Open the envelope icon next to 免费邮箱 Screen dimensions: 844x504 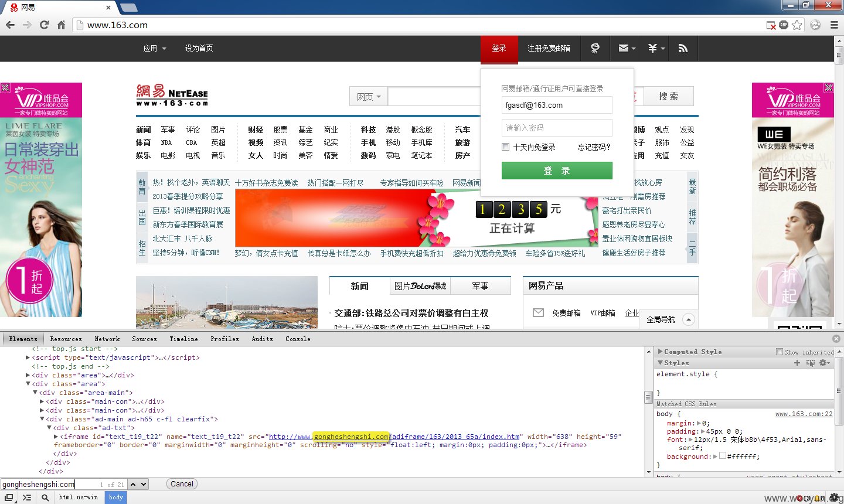click(538, 313)
